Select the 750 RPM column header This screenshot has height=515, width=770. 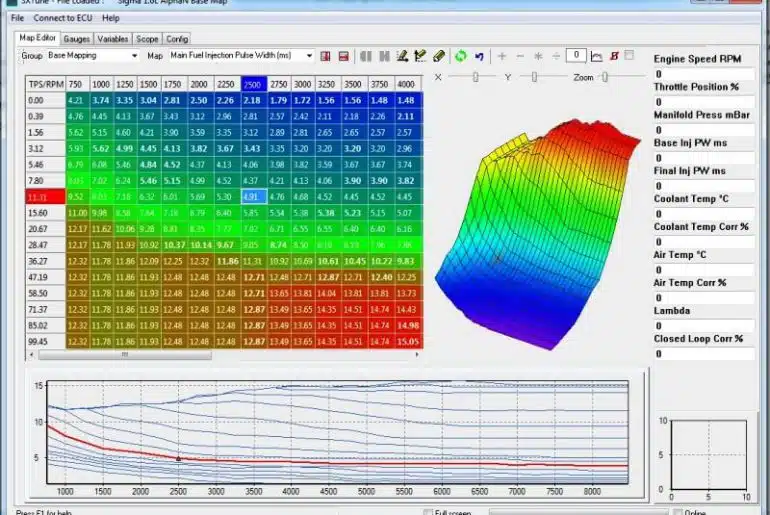click(78, 84)
